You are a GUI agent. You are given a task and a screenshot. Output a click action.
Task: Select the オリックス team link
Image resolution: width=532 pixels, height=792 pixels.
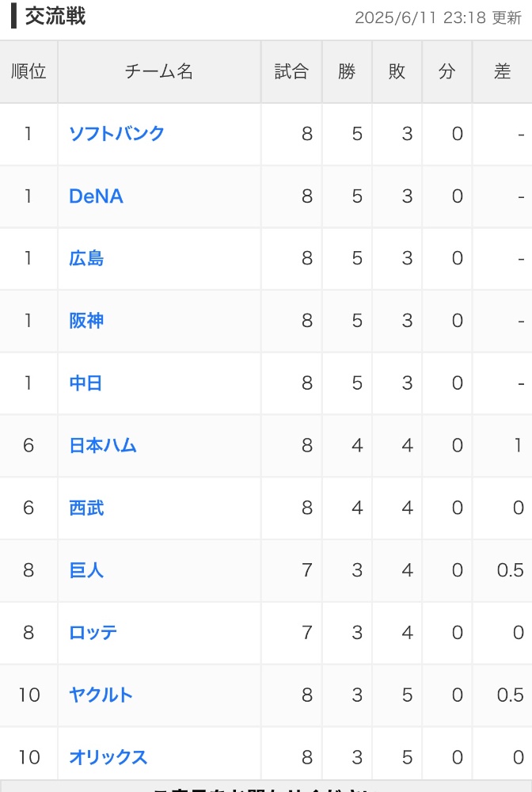tap(108, 758)
